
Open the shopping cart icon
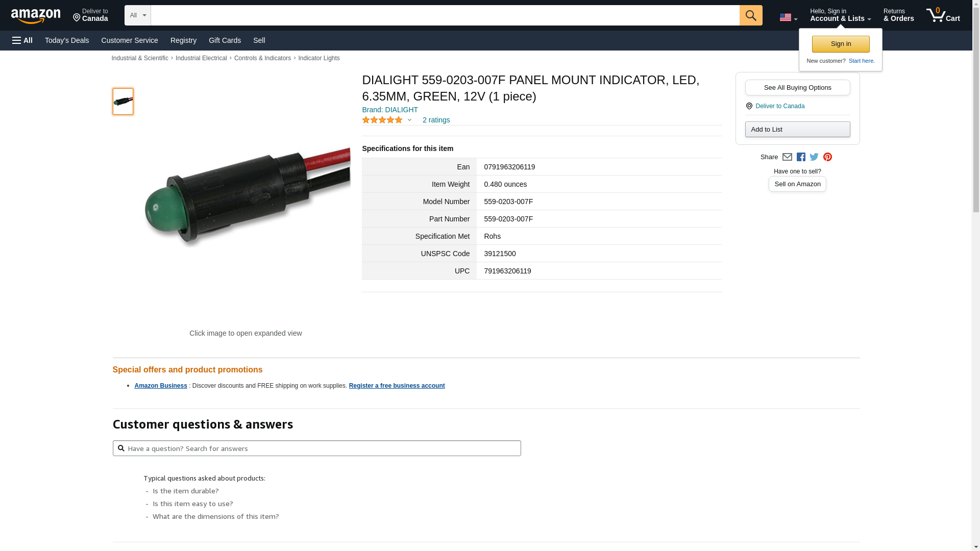[x=943, y=15]
